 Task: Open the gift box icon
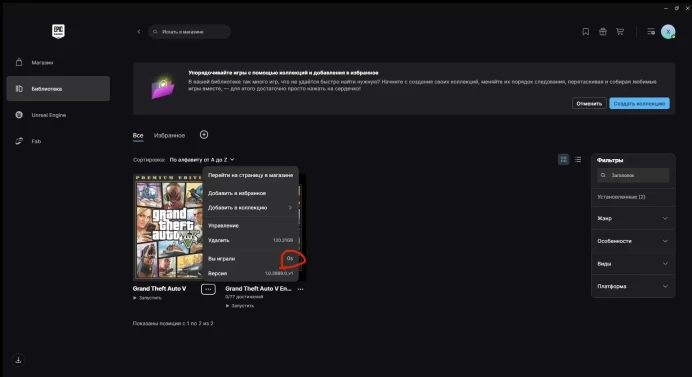[x=603, y=32]
